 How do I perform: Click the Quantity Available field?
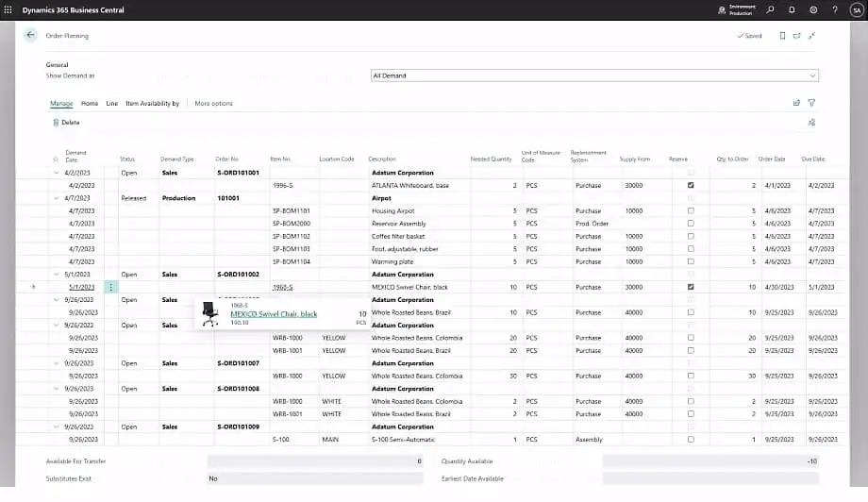click(710, 461)
